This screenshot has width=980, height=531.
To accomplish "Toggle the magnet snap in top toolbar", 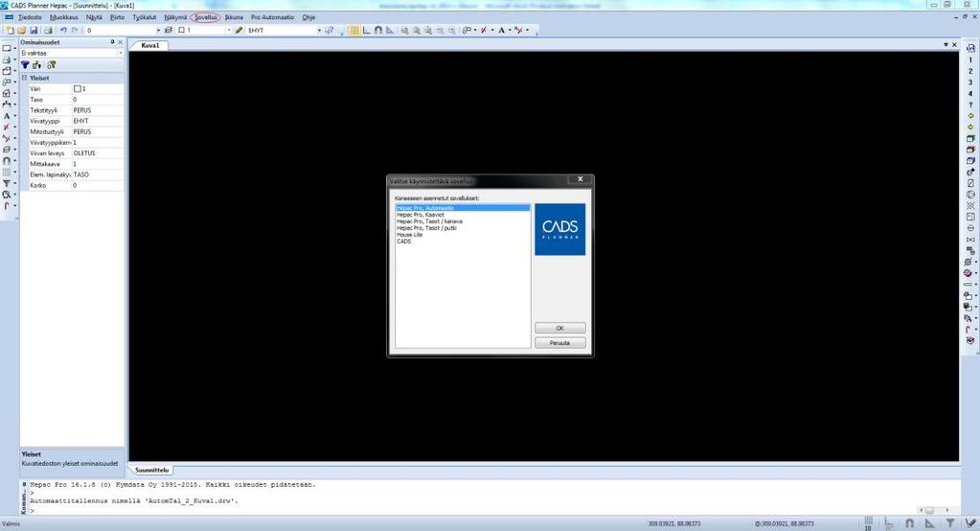I will [x=378, y=30].
